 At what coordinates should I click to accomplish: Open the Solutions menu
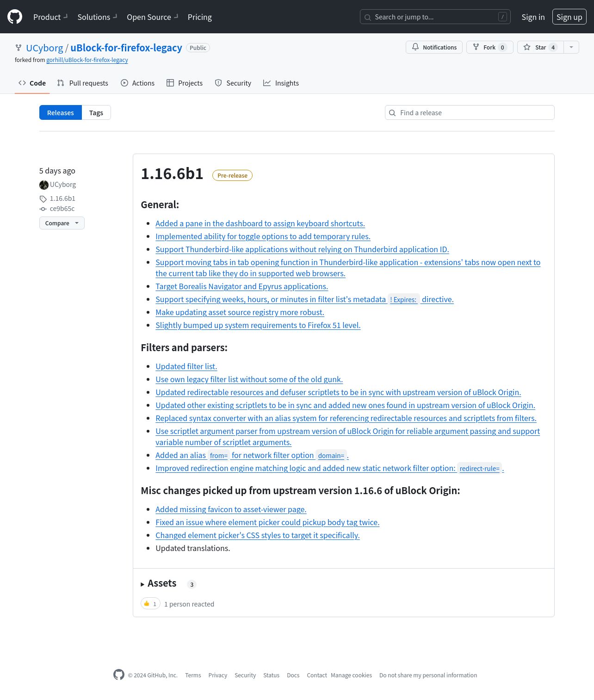(97, 17)
